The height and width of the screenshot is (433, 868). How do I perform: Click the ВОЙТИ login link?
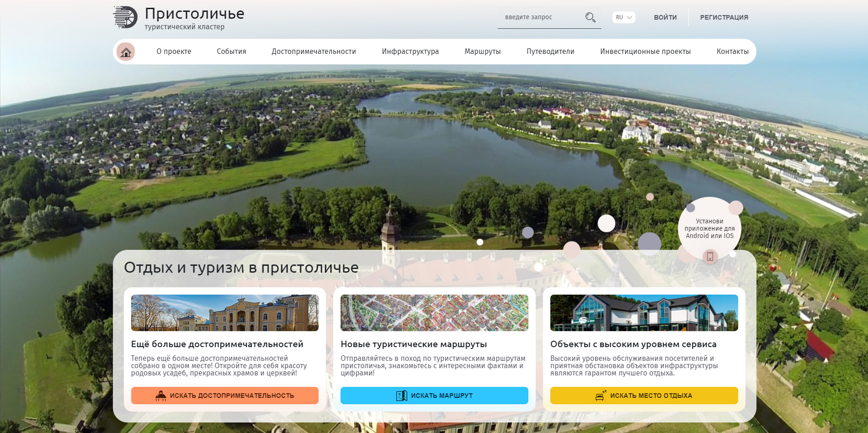coord(665,17)
